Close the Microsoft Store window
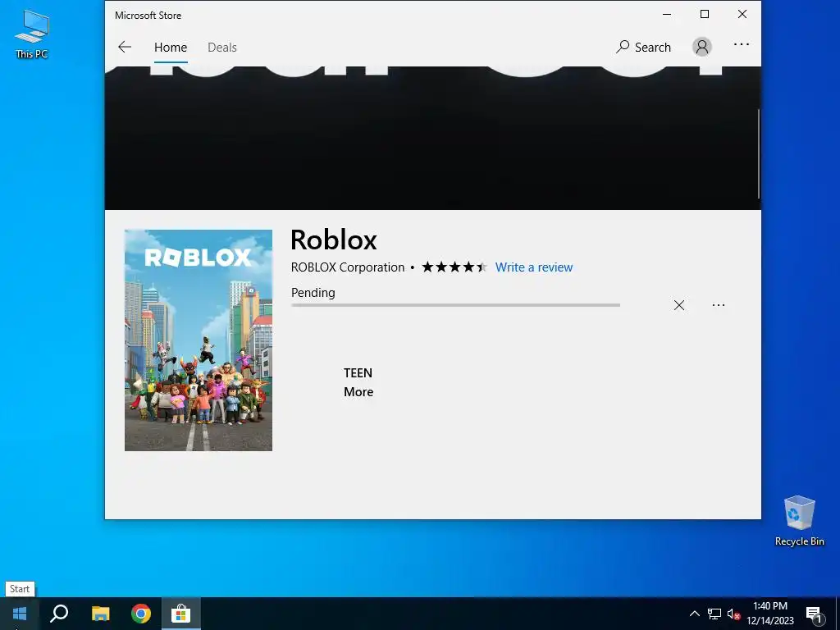 [742, 15]
